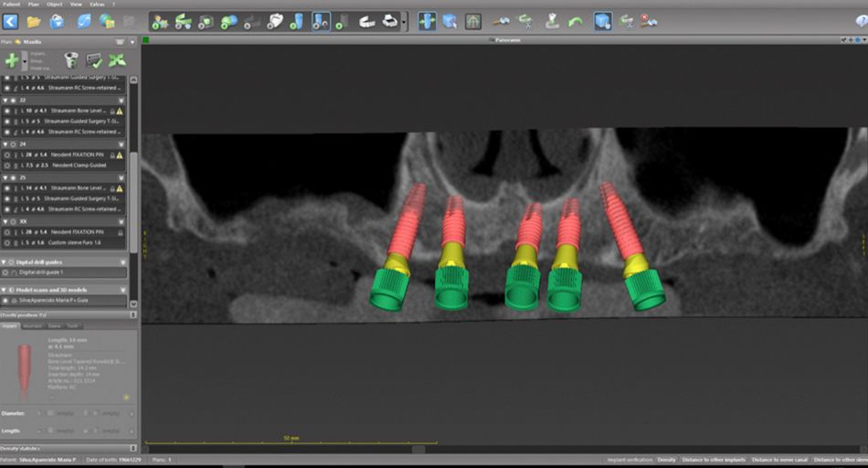Click the green and blue spheres tool icon
Image resolution: width=868 pixels, height=468 pixels.
pyautogui.click(x=228, y=22)
